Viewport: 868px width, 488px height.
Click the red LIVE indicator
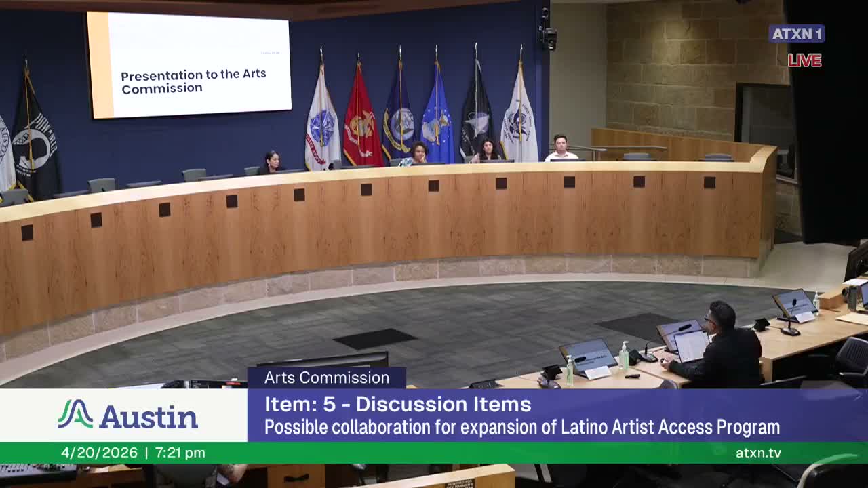804,60
